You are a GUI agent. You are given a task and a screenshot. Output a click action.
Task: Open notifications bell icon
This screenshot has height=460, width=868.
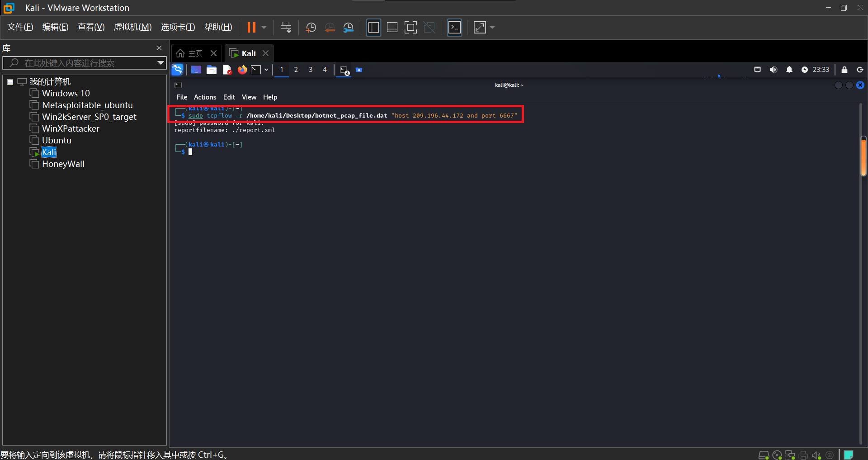tap(789, 70)
